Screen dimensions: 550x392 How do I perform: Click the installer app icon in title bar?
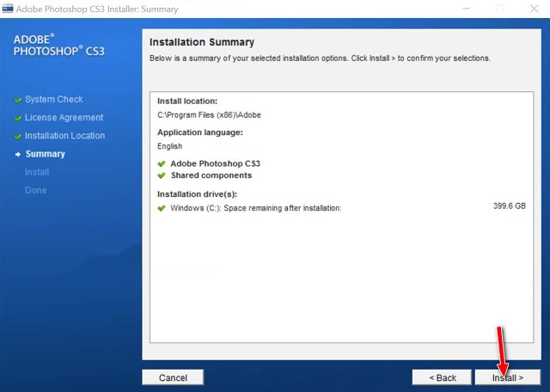pos(8,8)
